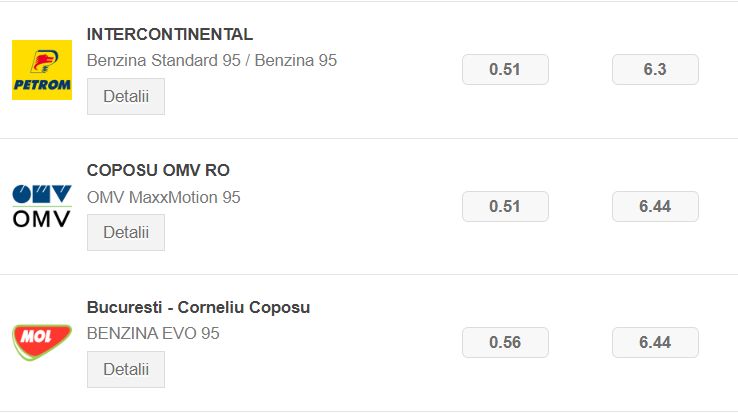
Task: Click the black OMV lettering under emblem
Action: point(42,219)
